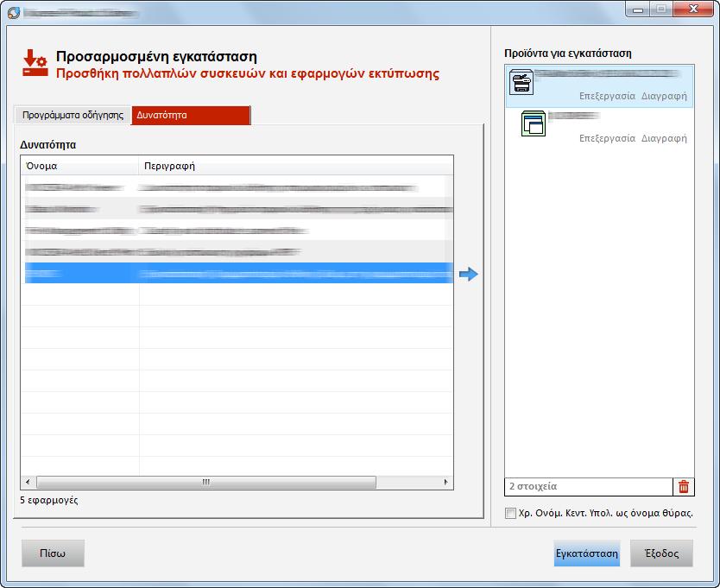Image resolution: width=720 pixels, height=588 pixels.
Task: Select the fourth utility row in list
Action: click(x=237, y=252)
